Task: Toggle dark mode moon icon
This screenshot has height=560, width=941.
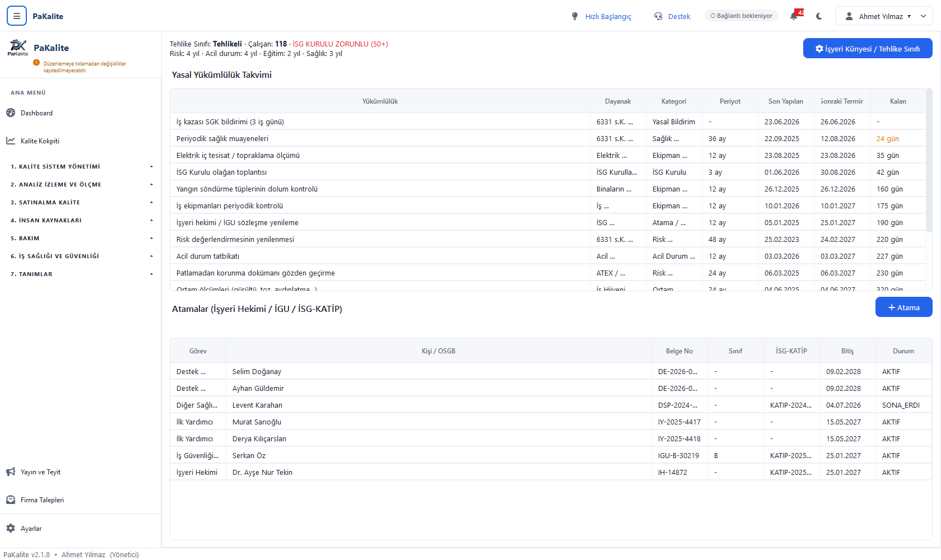Action: click(x=819, y=16)
